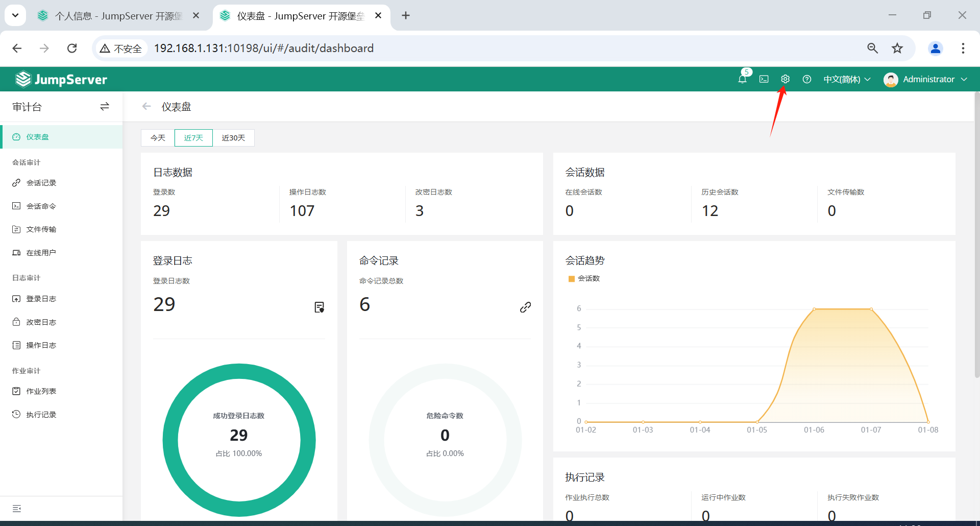Click the 在线用户 monitor icon in sidebar
The width and height of the screenshot is (980, 526).
(16, 253)
